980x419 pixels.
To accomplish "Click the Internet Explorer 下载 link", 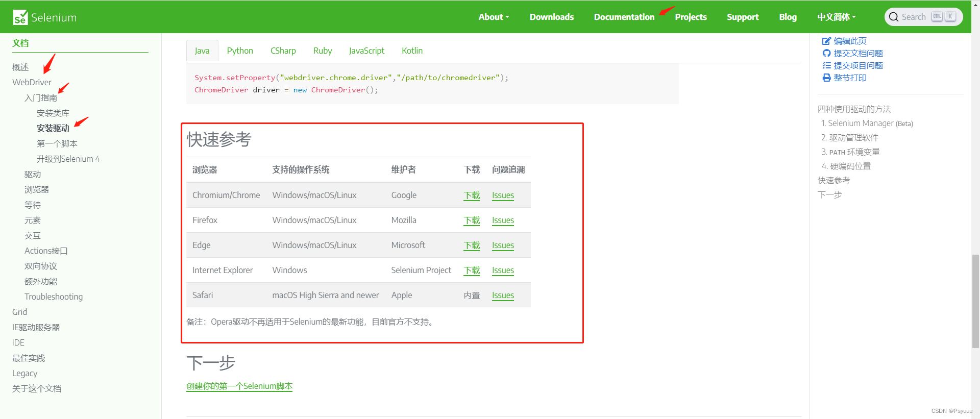I will (x=472, y=270).
